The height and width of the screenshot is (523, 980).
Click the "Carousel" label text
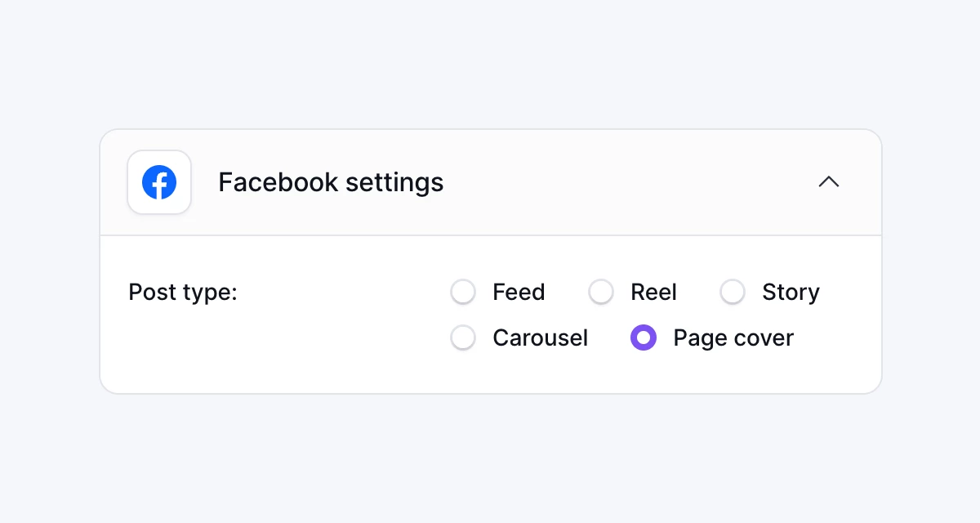click(x=540, y=337)
